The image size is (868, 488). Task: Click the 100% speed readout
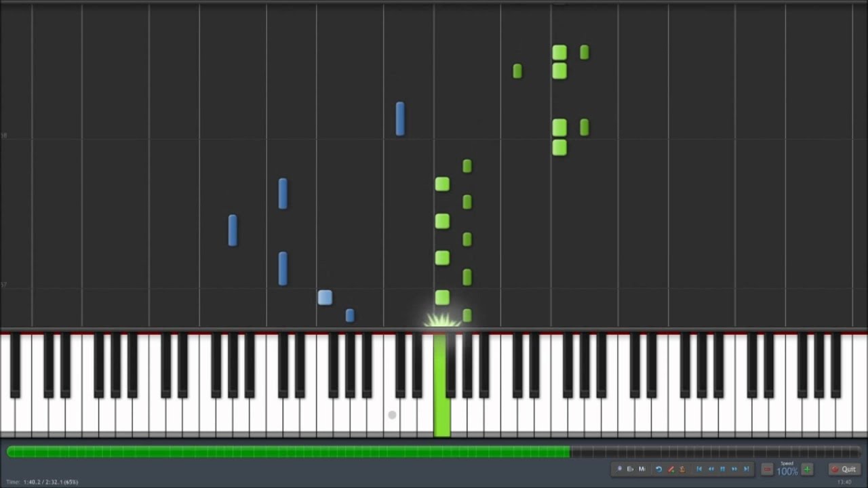click(x=787, y=472)
